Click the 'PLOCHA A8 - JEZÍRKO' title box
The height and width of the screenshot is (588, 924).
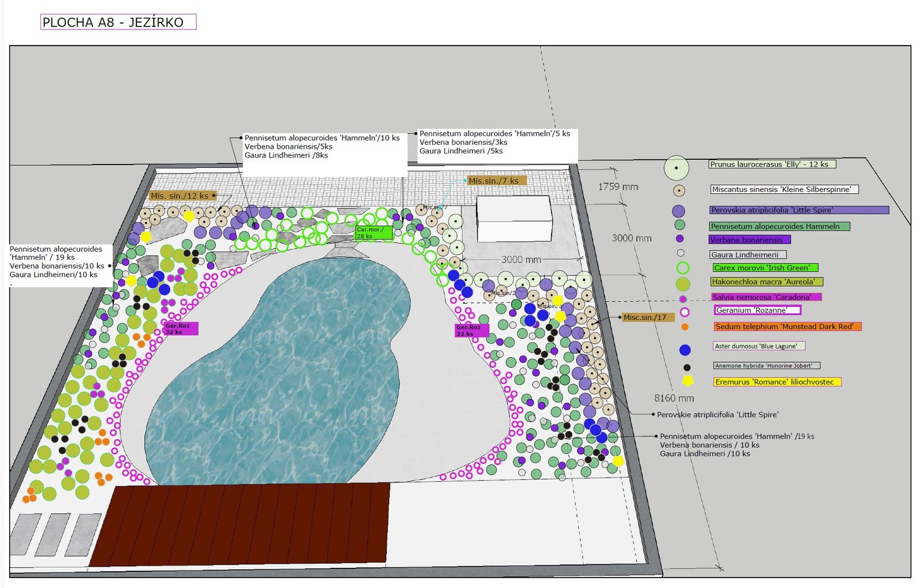coord(118,22)
